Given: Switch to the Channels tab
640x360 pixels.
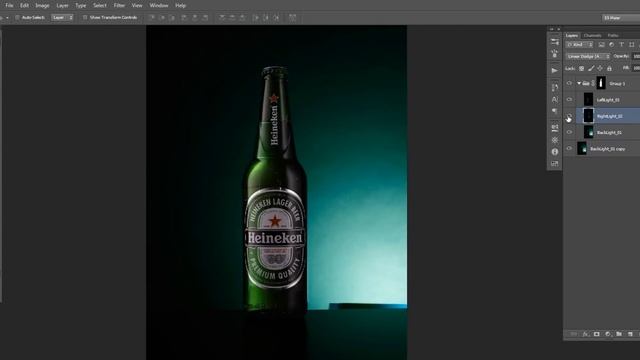Looking at the screenshot, I should point(593,36).
